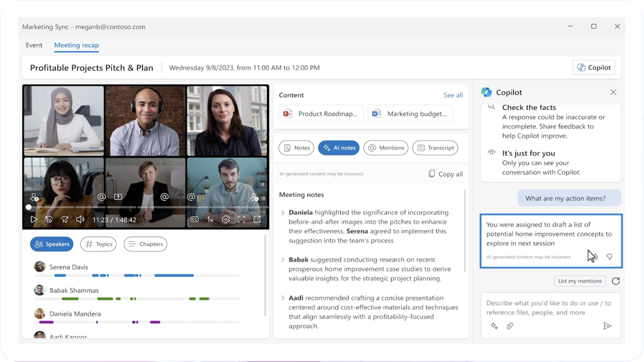Click Serena Davis avatar
This screenshot has width=644, height=362.
(x=40, y=266)
